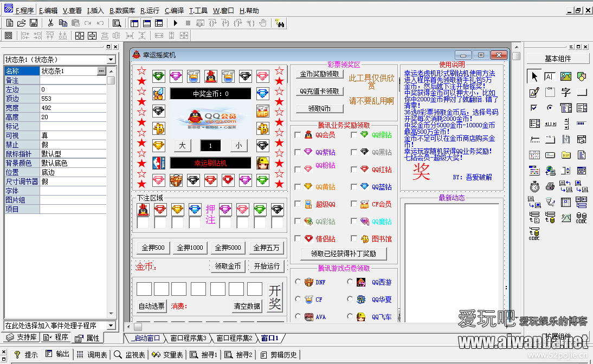Save with the floppy disk icon
This screenshot has width=593, height=364.
(34, 23)
